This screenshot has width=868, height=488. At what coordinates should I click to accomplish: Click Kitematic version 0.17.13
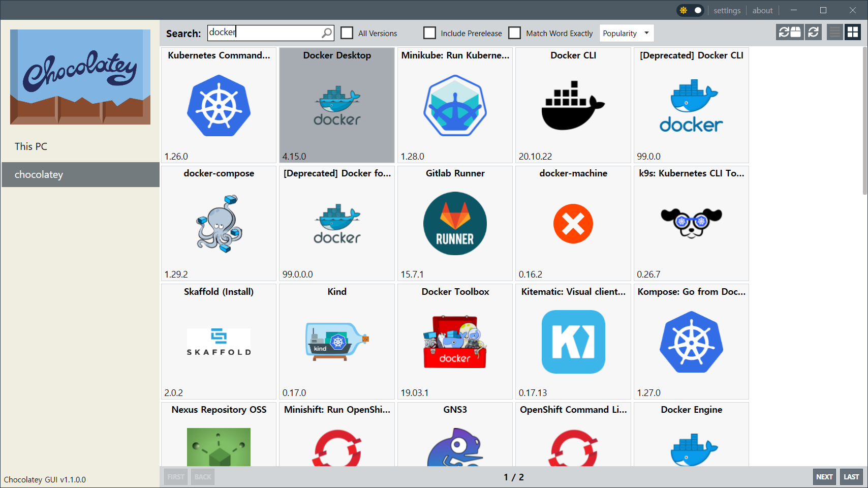533,393
